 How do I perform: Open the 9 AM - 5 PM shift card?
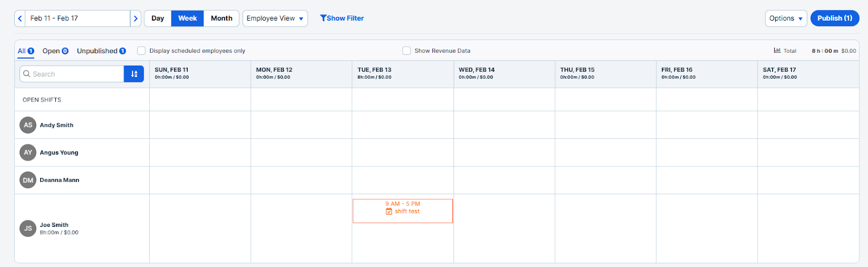[x=403, y=211]
